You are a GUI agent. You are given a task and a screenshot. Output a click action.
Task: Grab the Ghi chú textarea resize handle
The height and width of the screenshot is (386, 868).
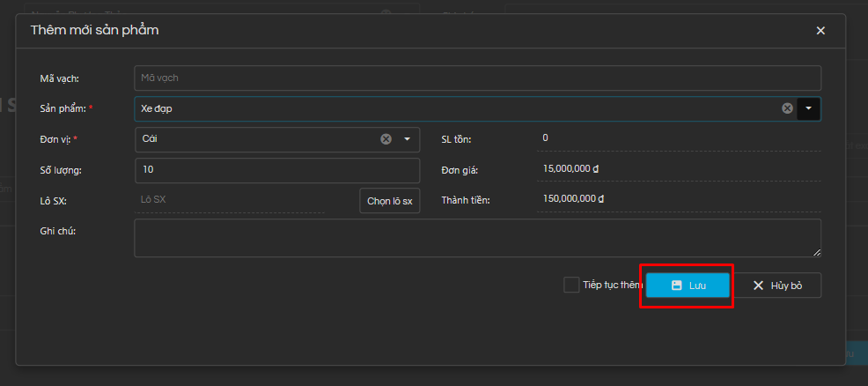coord(818,253)
